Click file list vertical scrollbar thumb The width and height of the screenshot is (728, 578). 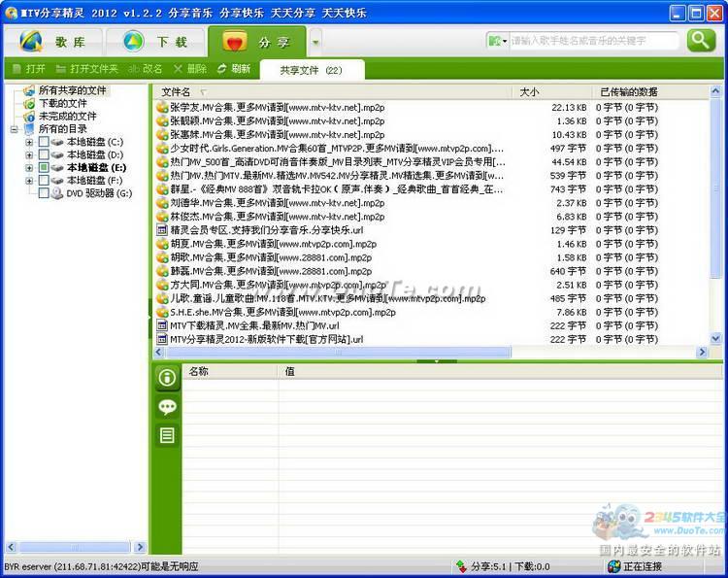tap(715, 188)
